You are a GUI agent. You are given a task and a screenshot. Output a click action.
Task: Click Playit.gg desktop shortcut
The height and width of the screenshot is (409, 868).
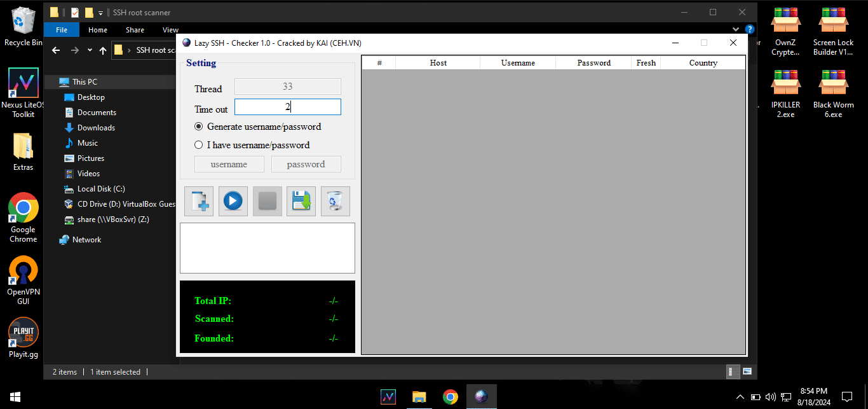[23, 338]
